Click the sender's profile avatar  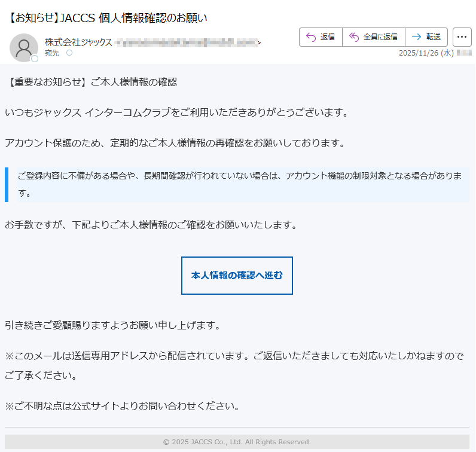[24, 47]
